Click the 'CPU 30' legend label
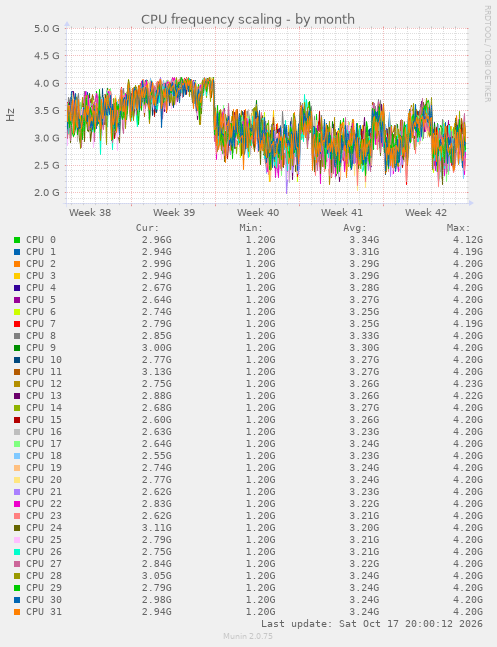497x647 pixels. pos(44,599)
